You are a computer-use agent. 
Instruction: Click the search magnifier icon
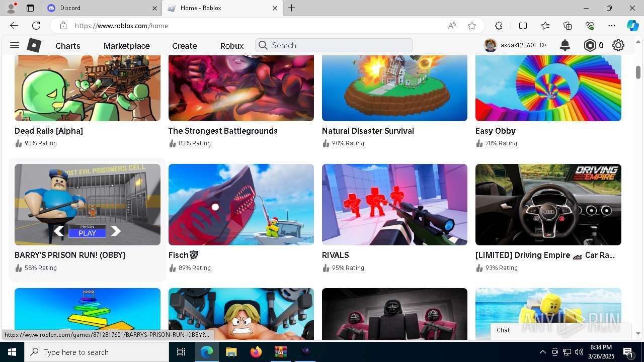263,45
